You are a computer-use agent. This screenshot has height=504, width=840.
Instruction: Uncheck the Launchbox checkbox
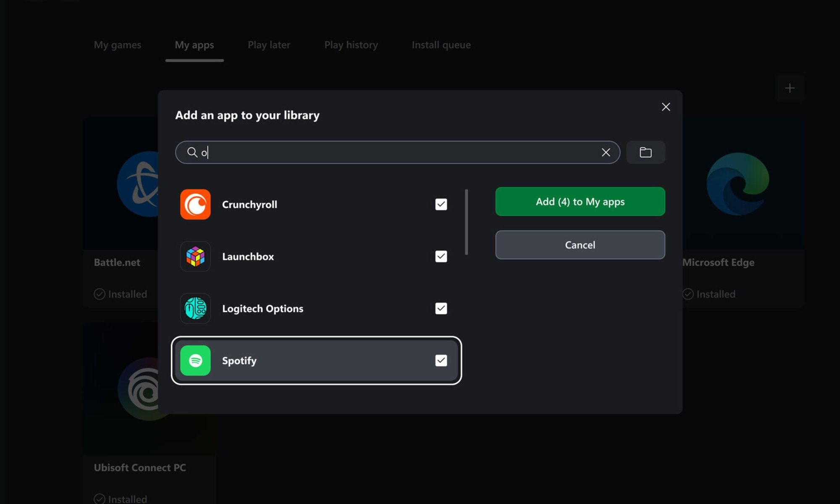(441, 257)
